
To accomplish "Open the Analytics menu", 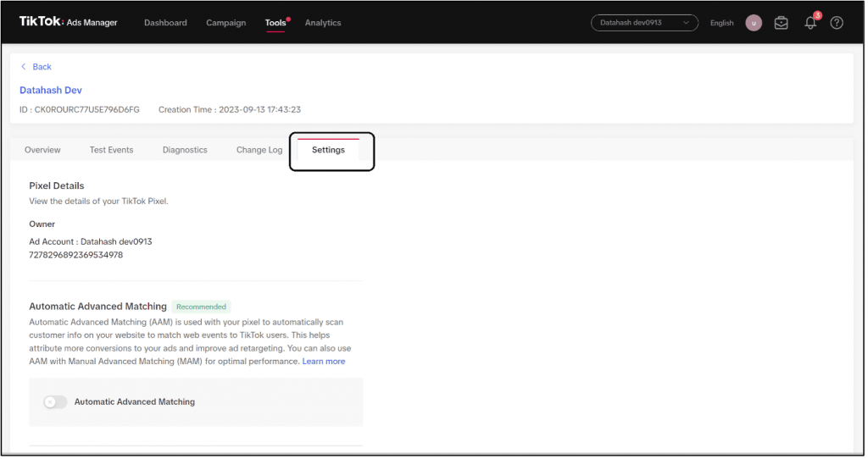I will point(323,23).
